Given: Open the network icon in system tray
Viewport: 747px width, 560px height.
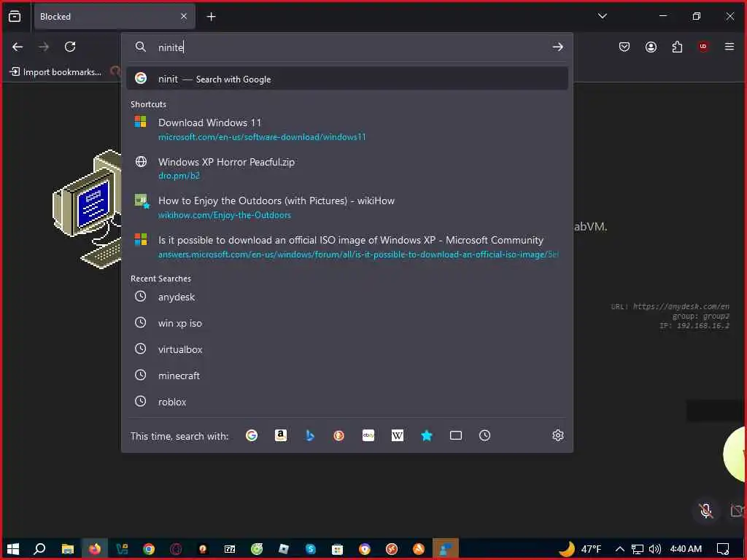Looking at the screenshot, I should [637, 549].
